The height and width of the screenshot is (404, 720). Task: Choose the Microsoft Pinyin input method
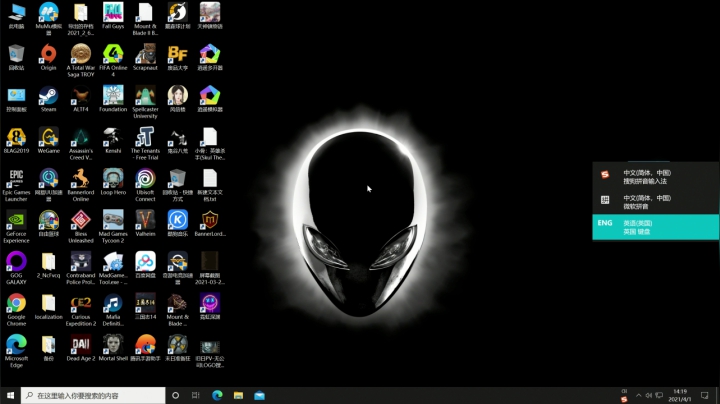coord(655,202)
